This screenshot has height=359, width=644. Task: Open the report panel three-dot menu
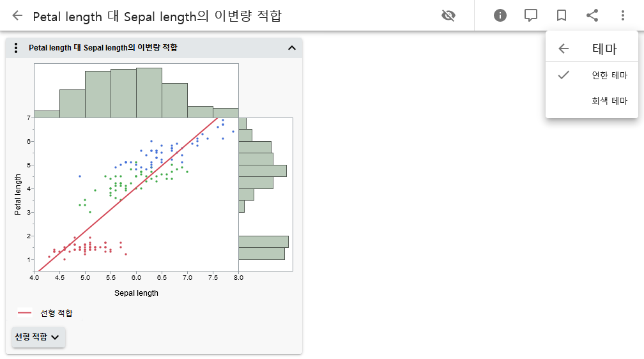pos(17,48)
